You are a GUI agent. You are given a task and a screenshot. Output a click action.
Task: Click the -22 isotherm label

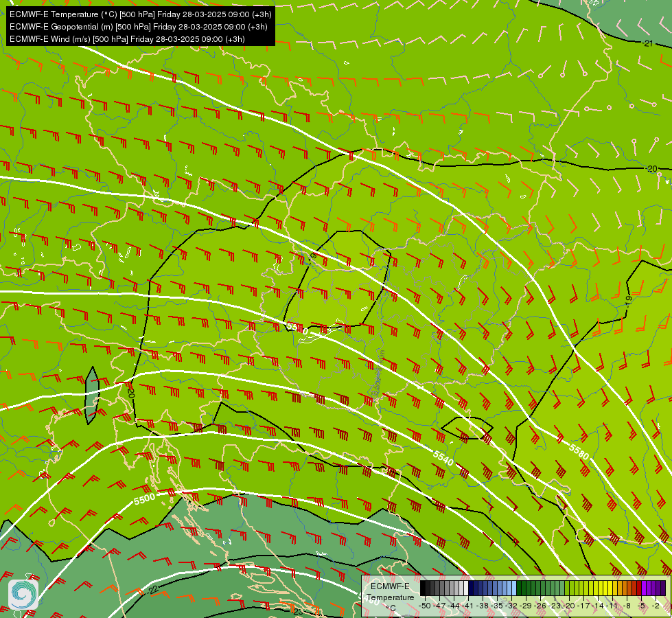(x=153, y=590)
